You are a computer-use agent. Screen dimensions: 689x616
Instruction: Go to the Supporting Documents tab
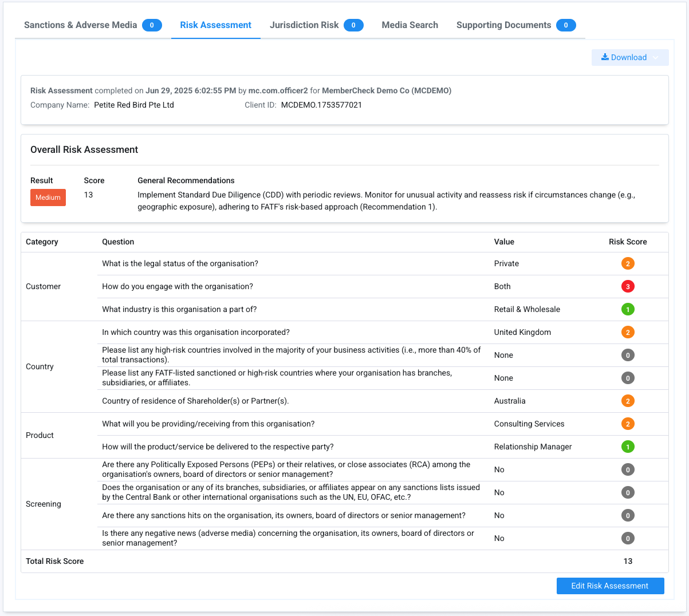[516, 25]
